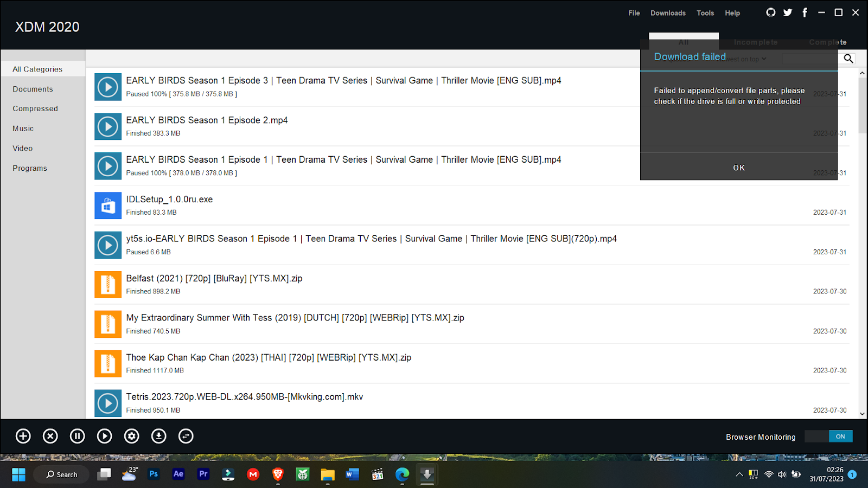
Task: Click the video downloader arrow icon
Action: pyautogui.click(x=159, y=436)
